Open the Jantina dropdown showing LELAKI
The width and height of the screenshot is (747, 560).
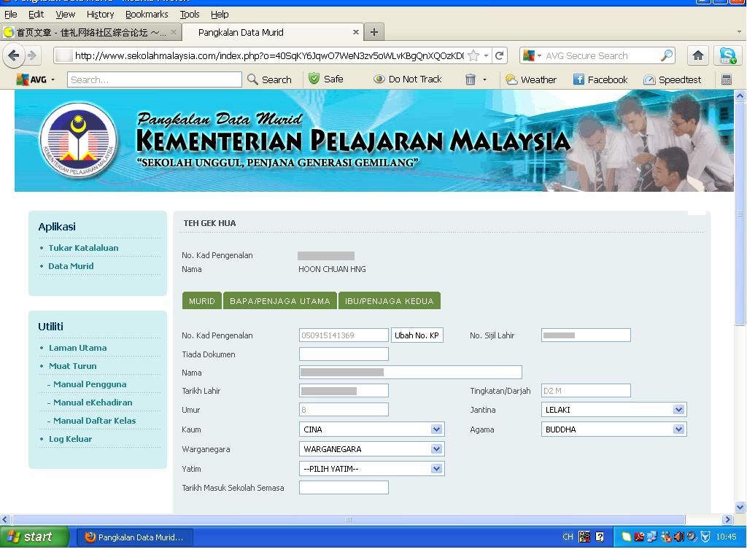click(678, 410)
